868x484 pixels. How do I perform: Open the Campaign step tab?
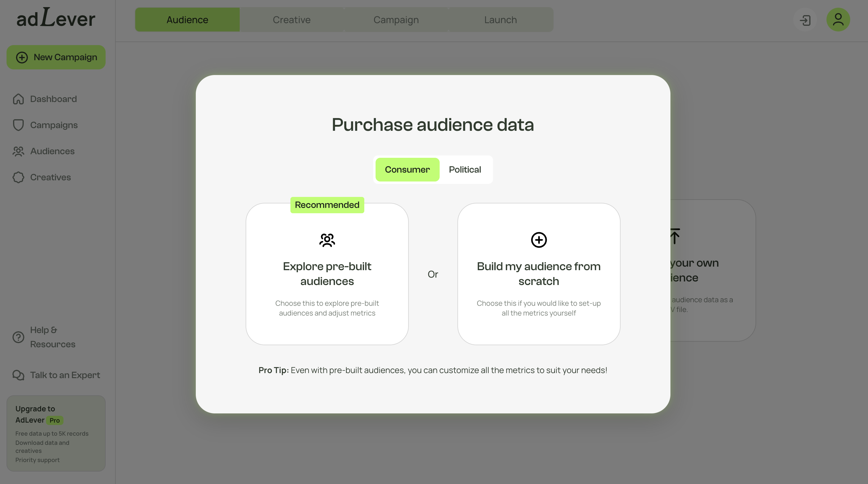(x=396, y=20)
